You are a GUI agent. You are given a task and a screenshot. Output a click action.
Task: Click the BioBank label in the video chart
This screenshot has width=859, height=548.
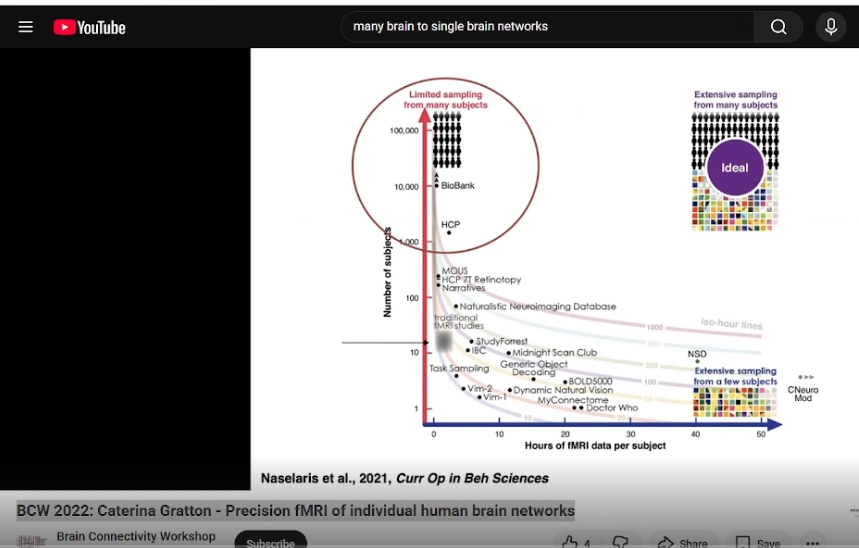(458, 186)
